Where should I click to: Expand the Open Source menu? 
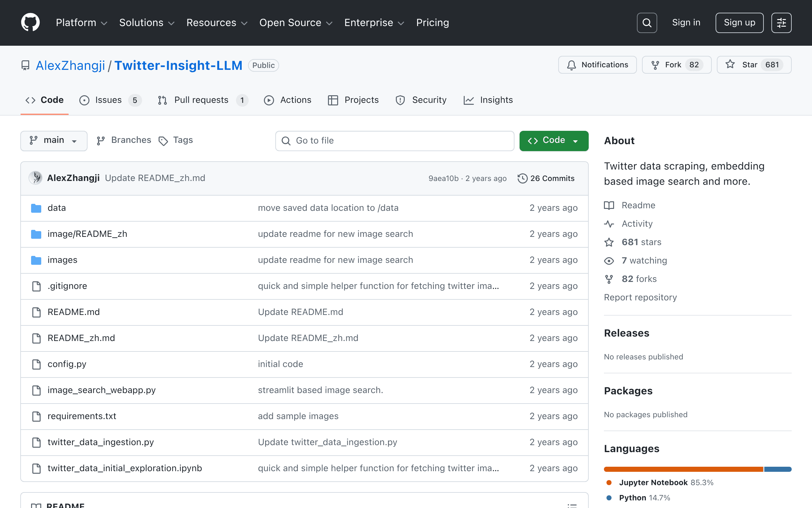(x=296, y=23)
